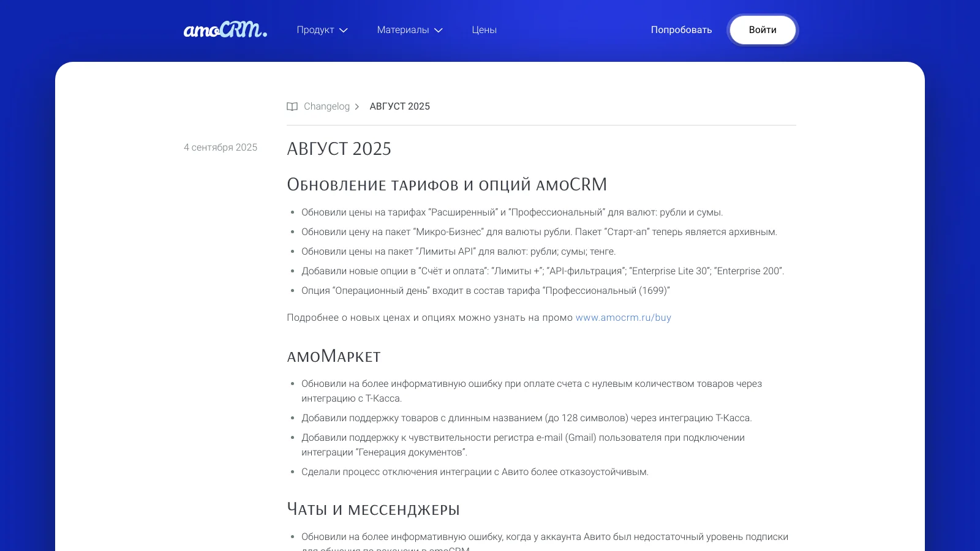Click heading Обновление тарифов и опций amoCRM

click(447, 185)
